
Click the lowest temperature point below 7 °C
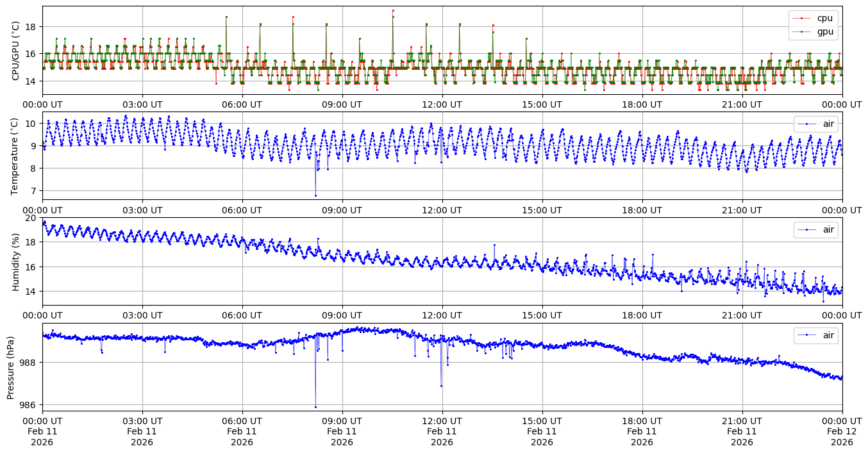point(315,195)
